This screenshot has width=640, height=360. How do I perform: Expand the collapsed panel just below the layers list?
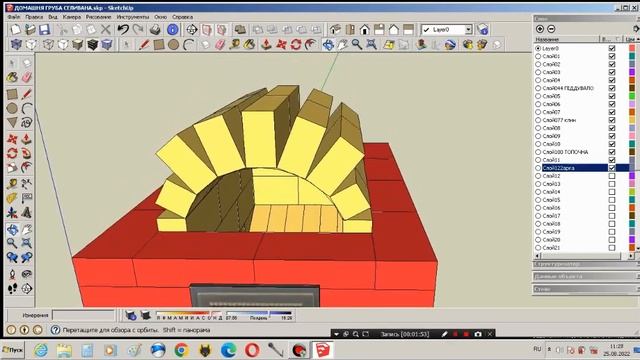point(586,264)
